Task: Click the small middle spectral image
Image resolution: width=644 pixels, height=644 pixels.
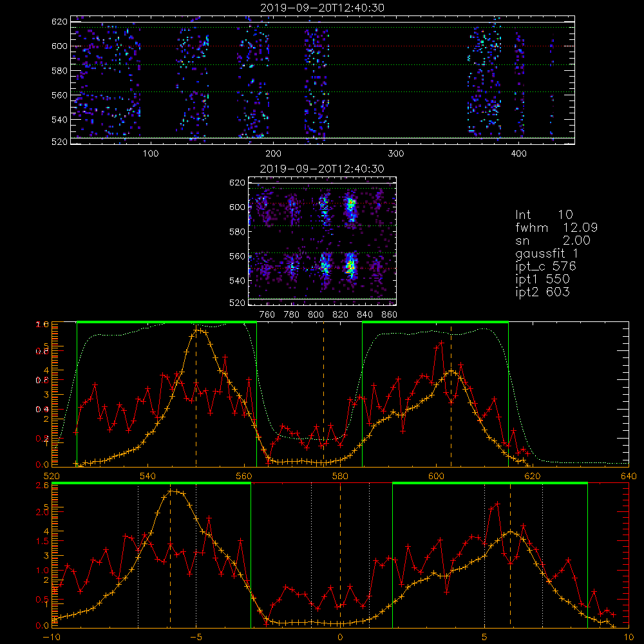Action: [x=323, y=241]
